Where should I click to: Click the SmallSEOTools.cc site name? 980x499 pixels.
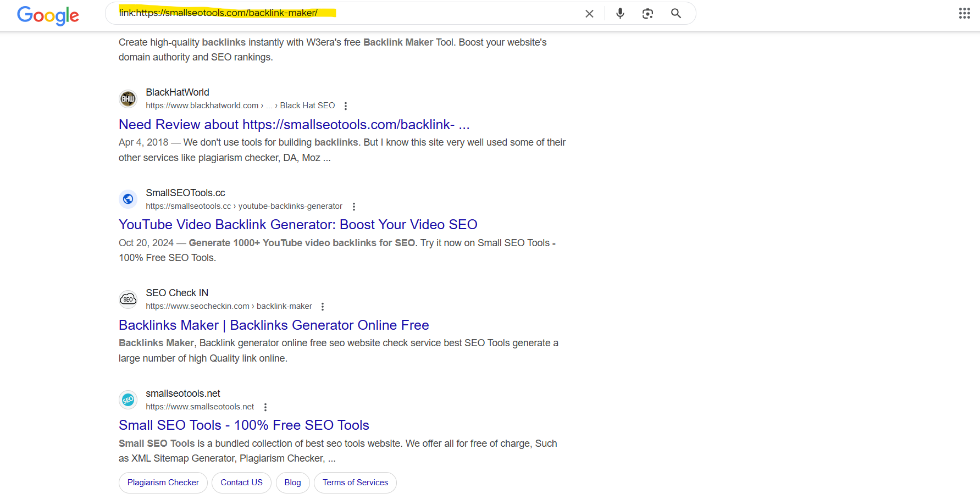click(x=185, y=193)
